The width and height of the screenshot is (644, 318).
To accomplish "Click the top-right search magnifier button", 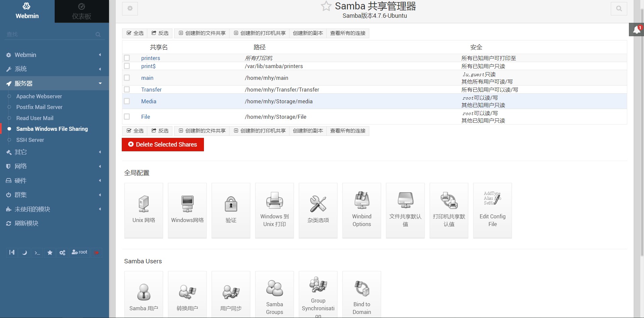I will 619,8.
